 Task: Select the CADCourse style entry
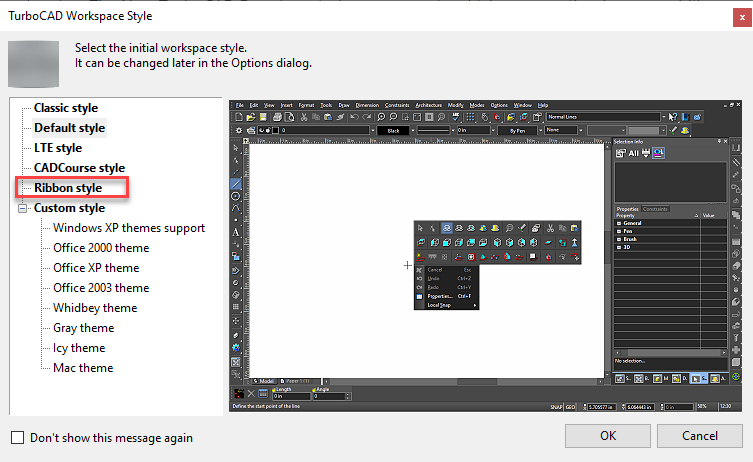click(79, 168)
